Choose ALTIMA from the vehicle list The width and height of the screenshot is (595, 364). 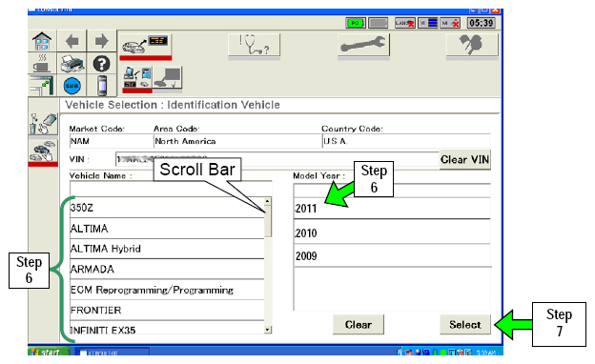click(167, 229)
